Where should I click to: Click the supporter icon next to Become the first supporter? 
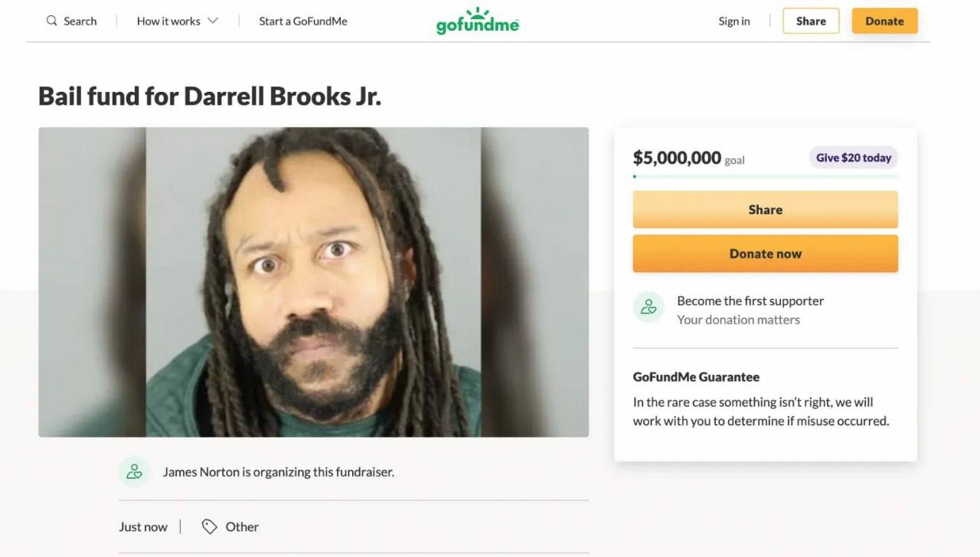648,307
